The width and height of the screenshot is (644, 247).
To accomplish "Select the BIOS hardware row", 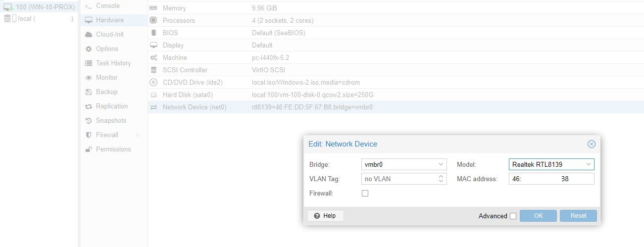I will click(x=396, y=33).
